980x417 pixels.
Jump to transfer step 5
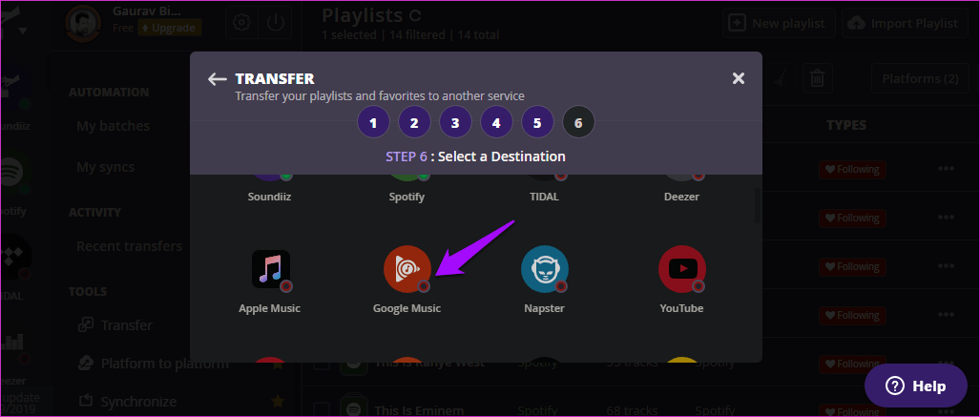click(537, 122)
